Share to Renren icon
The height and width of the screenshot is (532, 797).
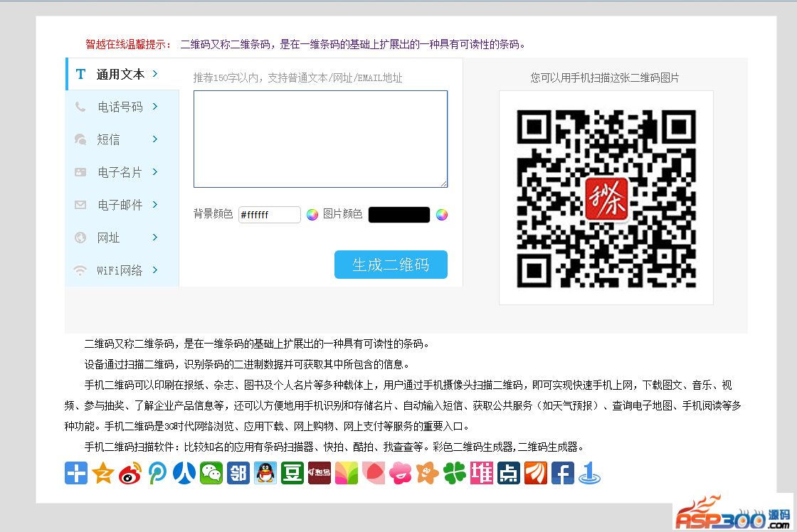[184, 473]
